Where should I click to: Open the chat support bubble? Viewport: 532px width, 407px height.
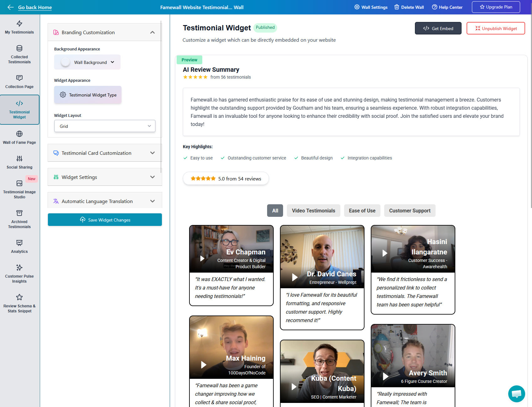516,394
